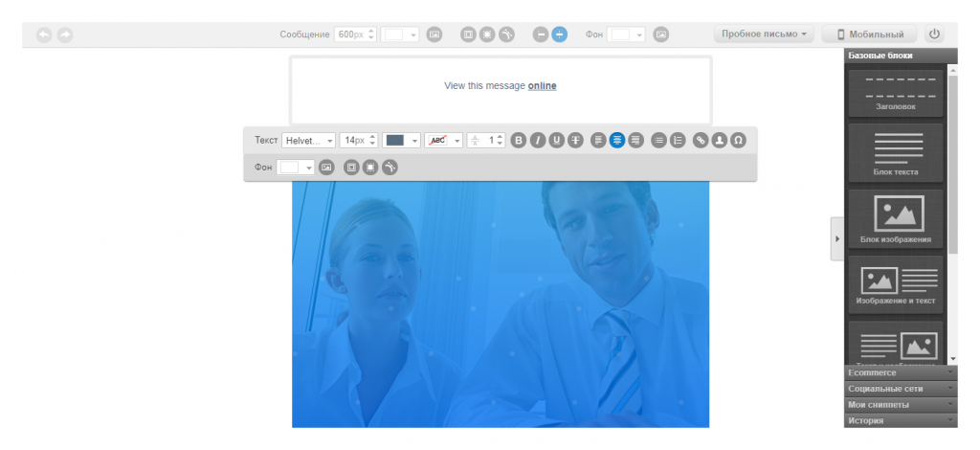Apply strikethrough formatting
Screen dimensions: 980x450
(x=575, y=140)
